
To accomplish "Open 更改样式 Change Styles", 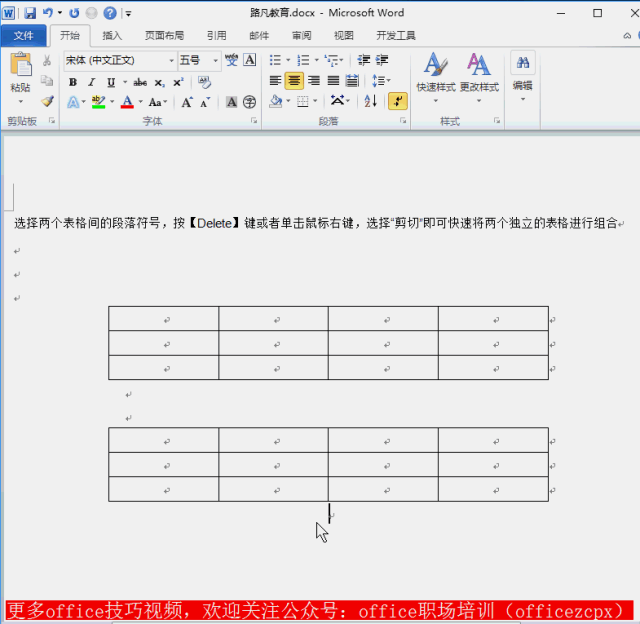I will click(479, 77).
